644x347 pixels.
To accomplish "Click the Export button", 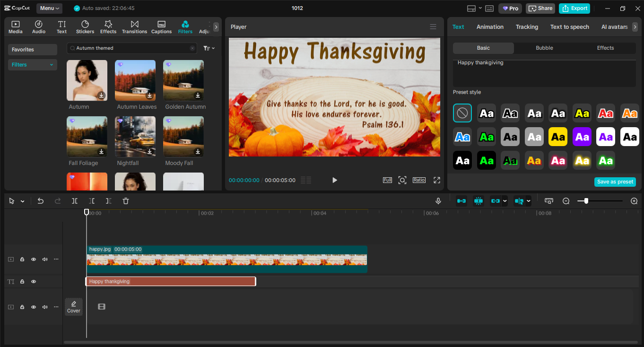I will 574,8.
